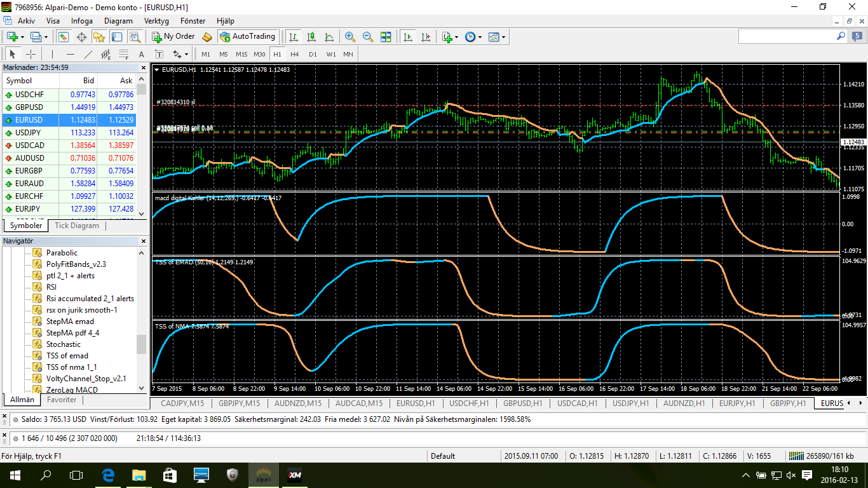The width and height of the screenshot is (868, 488).
Task: Select the Stochastic indicator in Navigator
Action: [64, 344]
